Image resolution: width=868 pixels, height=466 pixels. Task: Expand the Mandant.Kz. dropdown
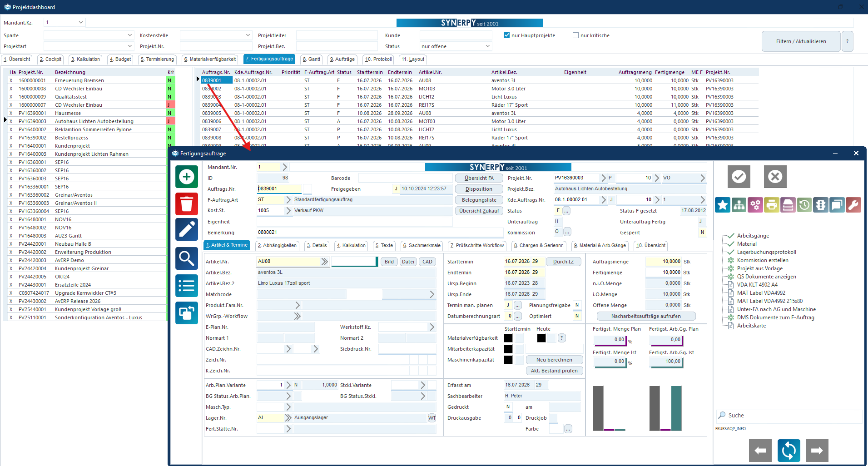pyautogui.click(x=80, y=22)
